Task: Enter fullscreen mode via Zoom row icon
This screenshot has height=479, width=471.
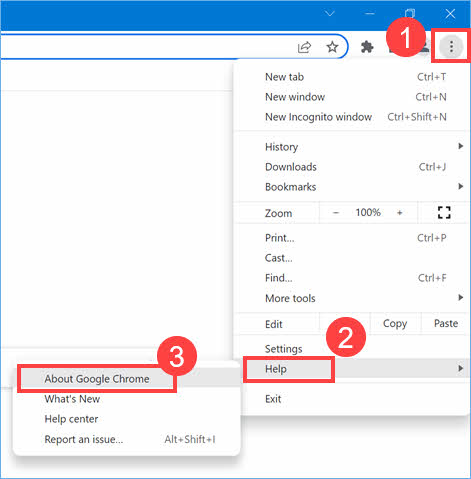Action: 444,212
